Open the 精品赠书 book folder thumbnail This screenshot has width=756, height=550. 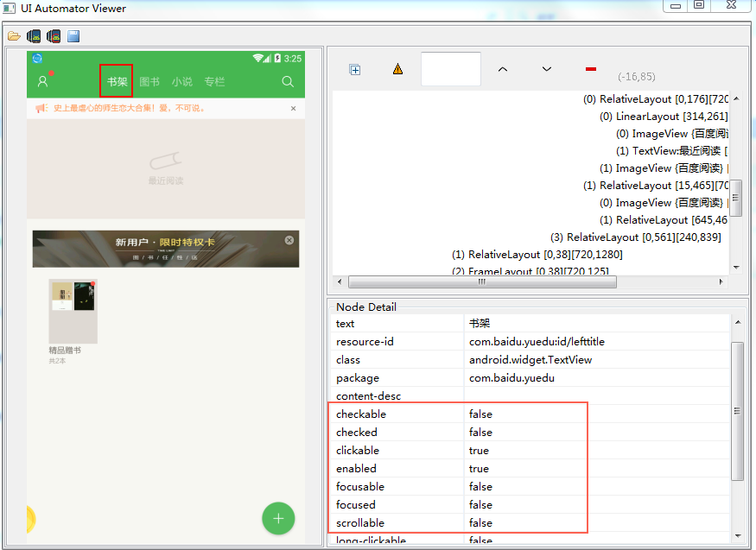coord(73,312)
